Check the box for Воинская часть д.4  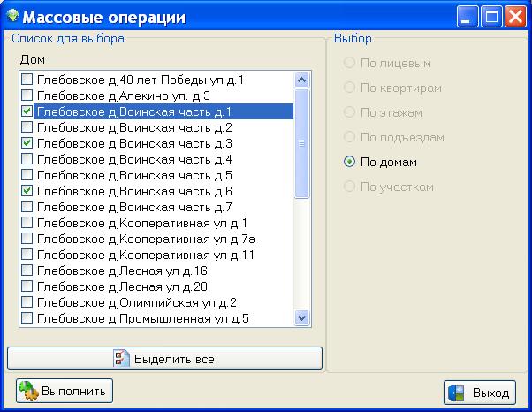pos(27,159)
